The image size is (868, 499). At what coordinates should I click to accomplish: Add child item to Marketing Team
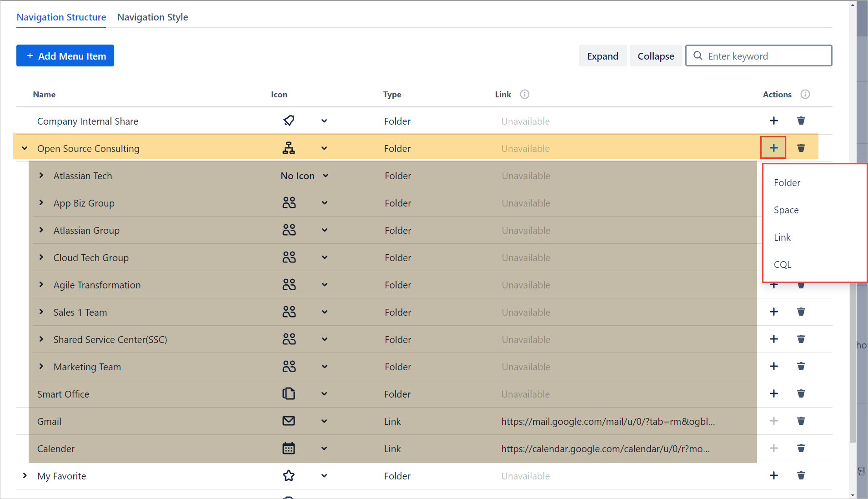(774, 366)
